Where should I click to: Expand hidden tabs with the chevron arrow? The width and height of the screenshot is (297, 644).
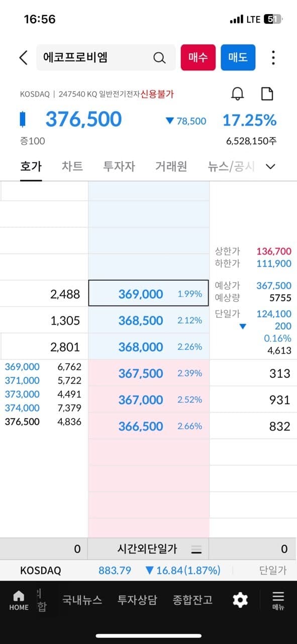(x=271, y=166)
